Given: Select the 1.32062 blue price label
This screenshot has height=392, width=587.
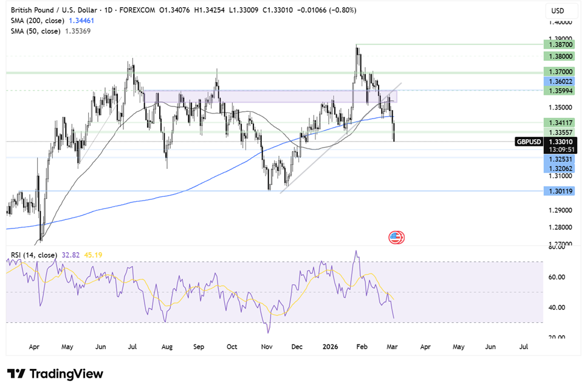Looking at the screenshot, I should [x=559, y=168].
